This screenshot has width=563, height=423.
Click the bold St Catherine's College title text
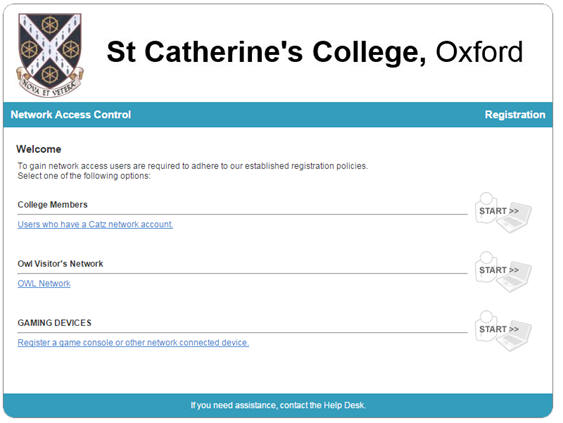pos(266,52)
